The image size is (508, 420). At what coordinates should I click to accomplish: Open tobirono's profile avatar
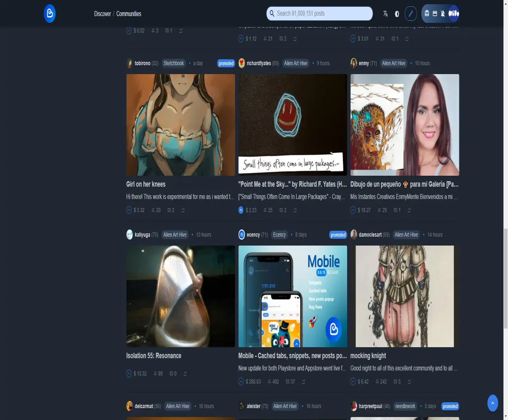point(130,64)
